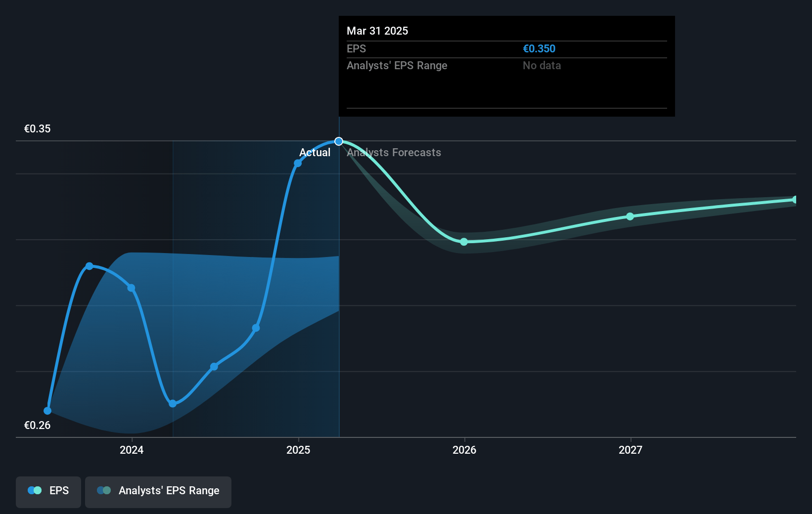Click the 2026 forecast EPS data point

(464, 242)
